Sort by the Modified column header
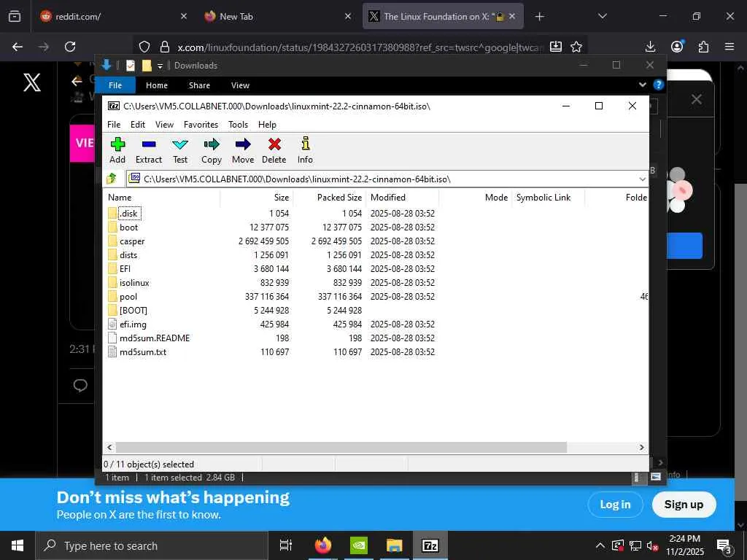The width and height of the screenshot is (747, 560). pos(402,197)
